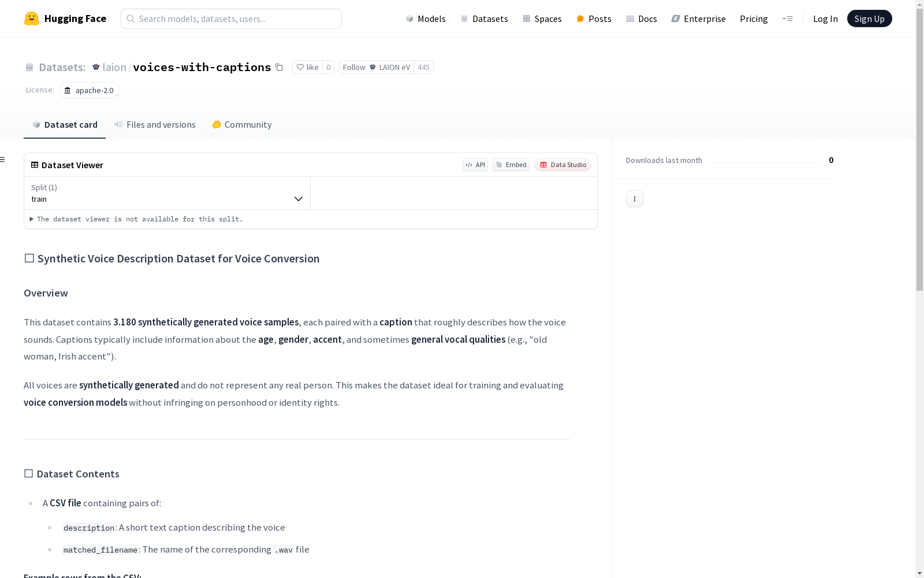Viewport: 924px width, 578px height.
Task: Click the Hugging Face logo icon
Action: click(32, 18)
